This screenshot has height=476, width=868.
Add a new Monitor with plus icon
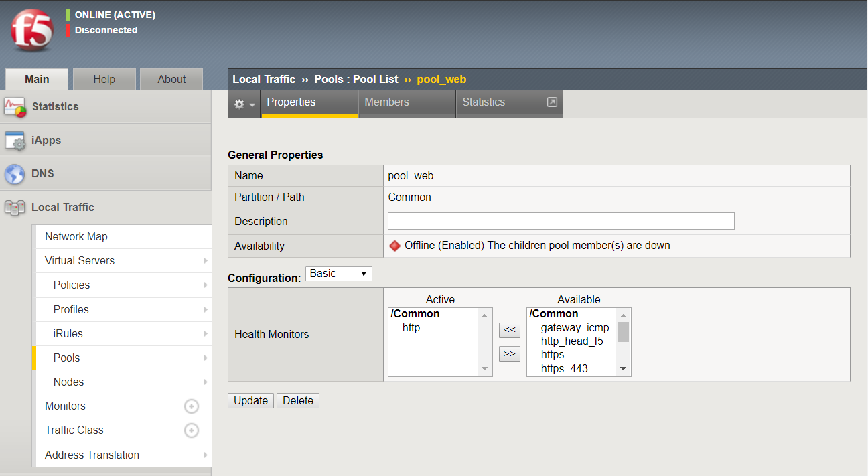192,406
